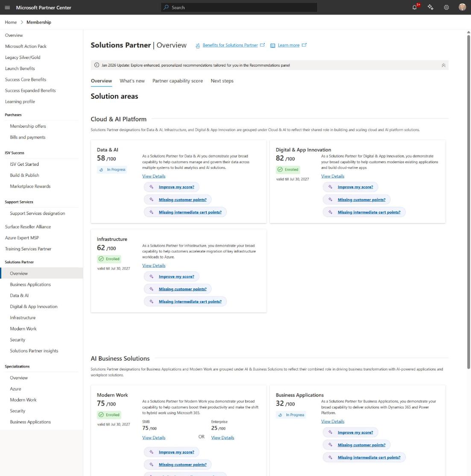Focus the Search box in header

pyautogui.click(x=239, y=7)
